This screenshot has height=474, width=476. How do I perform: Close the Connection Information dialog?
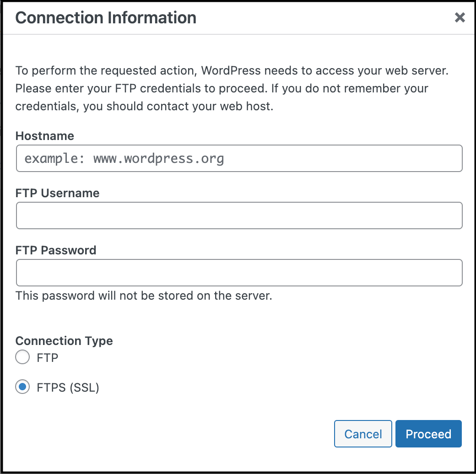click(x=460, y=18)
